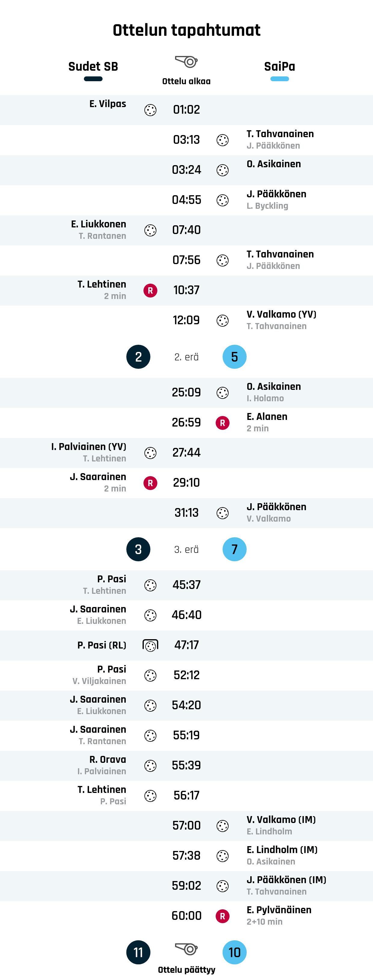Click the 2. erä period marker
The width and height of the screenshot is (373, 980).
(186, 357)
